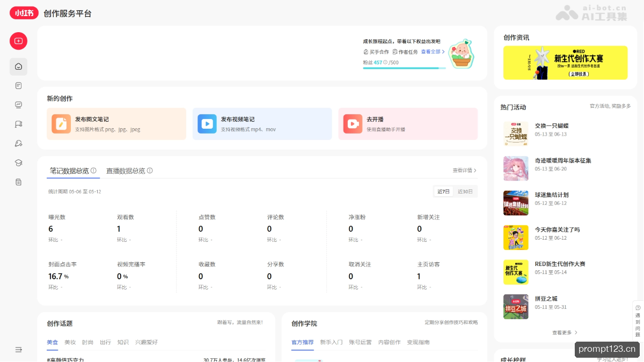This screenshot has width=644, height=362.
Task: Open the flag activity icon in sidebar
Action: [x=18, y=124]
